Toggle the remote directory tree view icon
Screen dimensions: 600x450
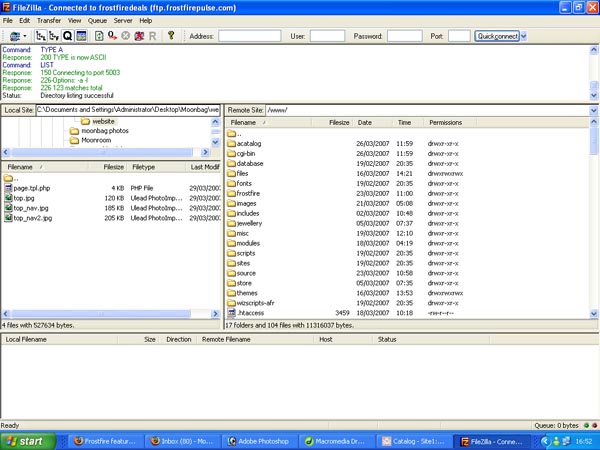click(54, 35)
